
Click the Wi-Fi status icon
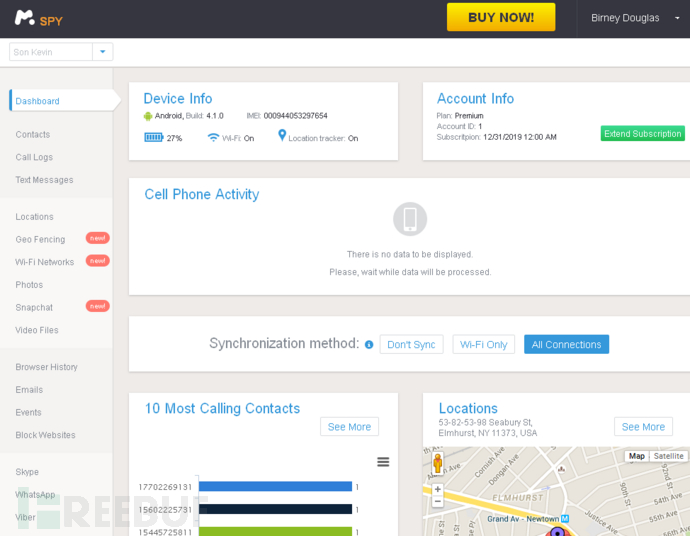point(213,138)
